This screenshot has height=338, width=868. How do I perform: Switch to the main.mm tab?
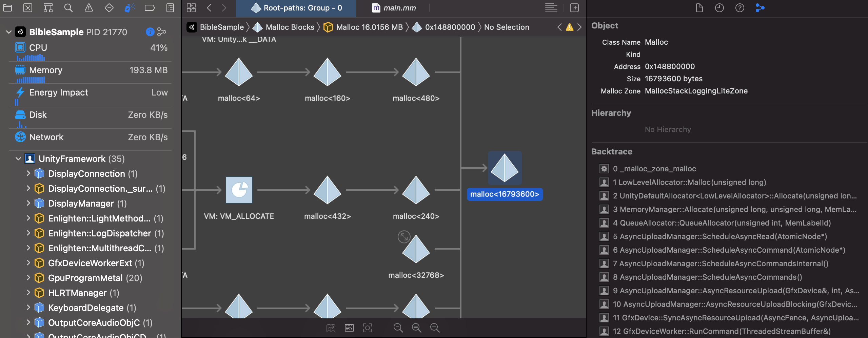(399, 7)
